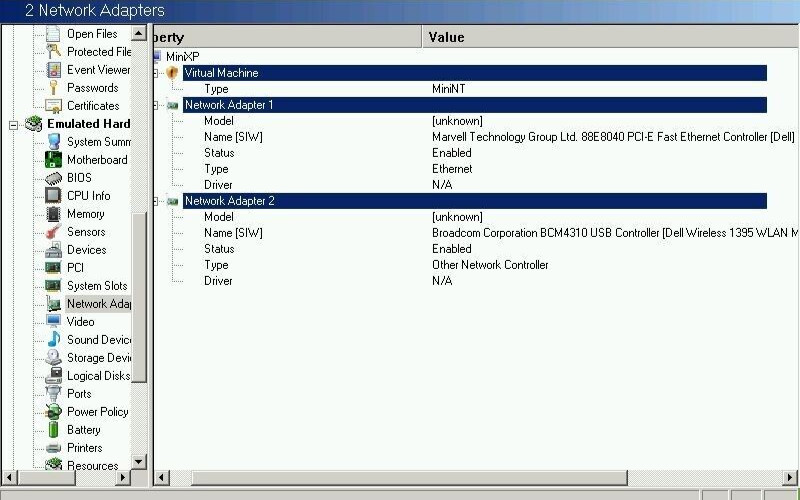This screenshot has height=500, width=800.
Task: Open the Ports icon
Action: (x=53, y=393)
